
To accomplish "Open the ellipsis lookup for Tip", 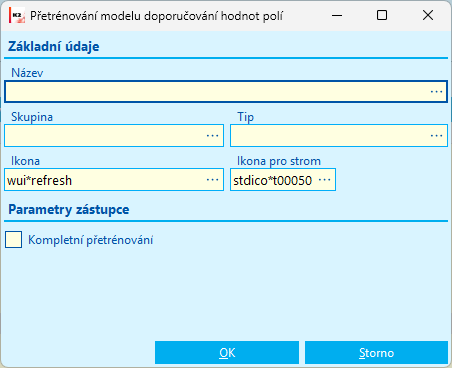I will (x=436, y=136).
